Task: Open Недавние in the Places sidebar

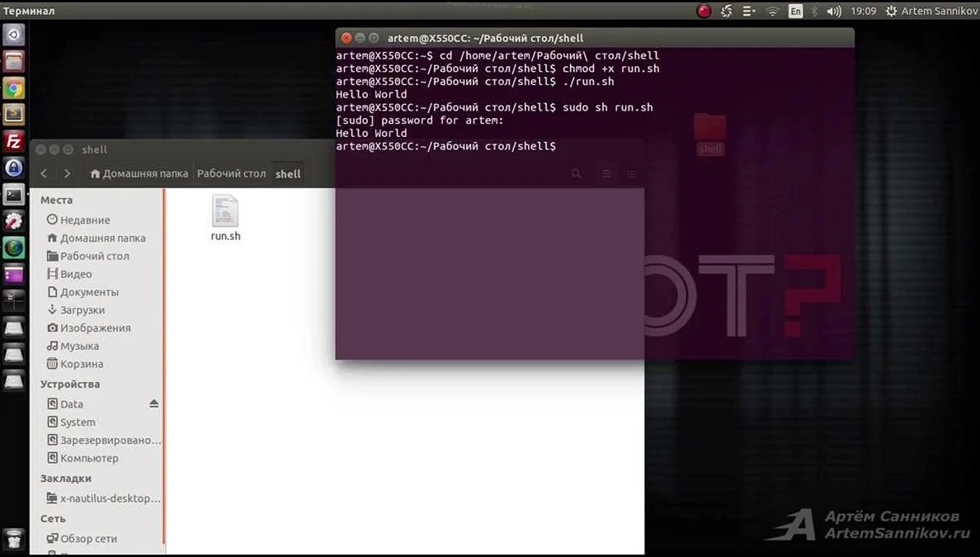Action: [78, 220]
